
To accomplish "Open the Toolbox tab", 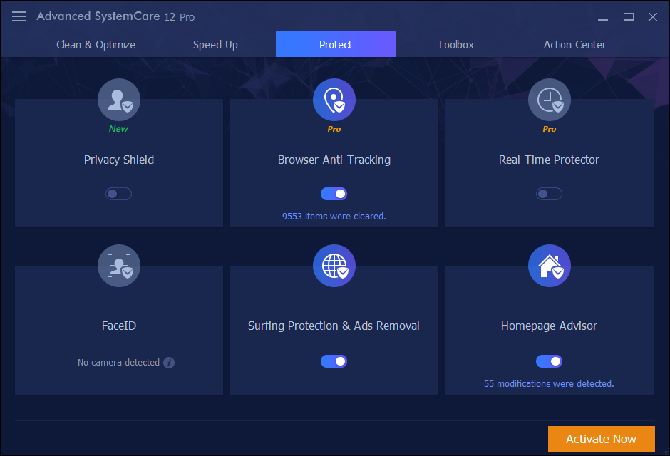I will [456, 44].
